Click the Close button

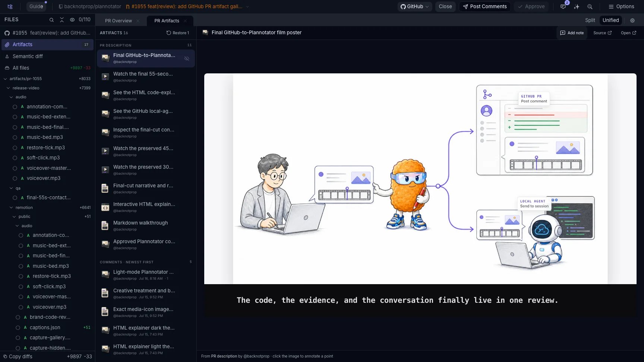[x=445, y=6]
